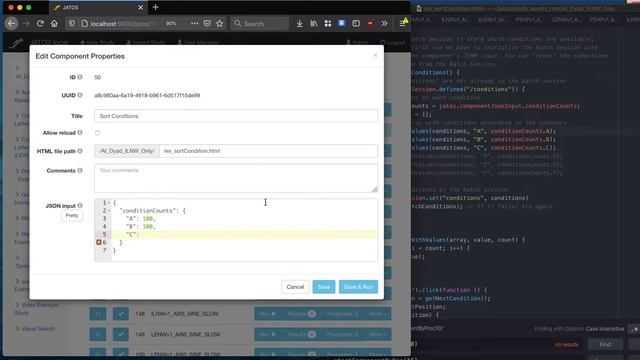Click line 5 in the JSON editor
The image size is (640, 360).
pos(244,235)
